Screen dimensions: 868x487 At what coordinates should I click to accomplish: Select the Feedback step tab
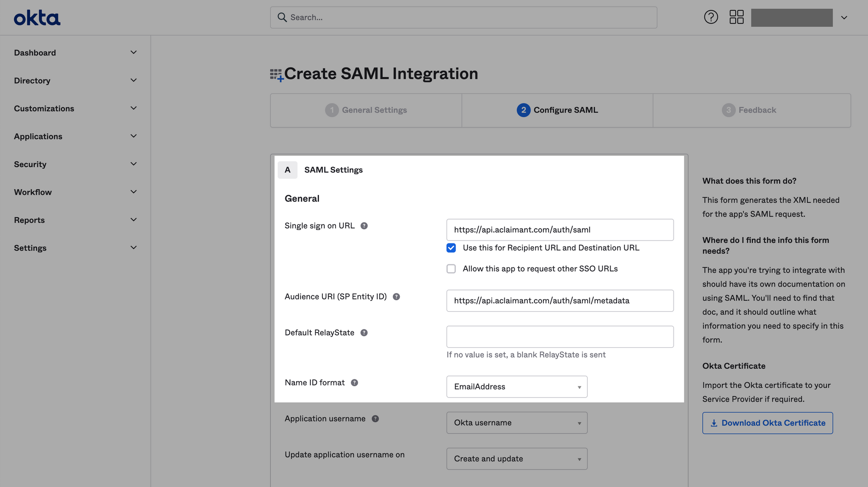(x=752, y=110)
